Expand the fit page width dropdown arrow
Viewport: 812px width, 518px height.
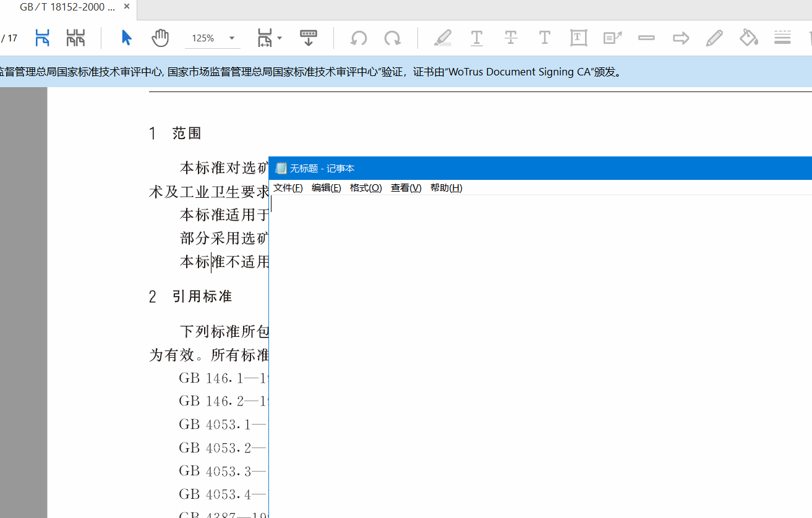pyautogui.click(x=280, y=38)
